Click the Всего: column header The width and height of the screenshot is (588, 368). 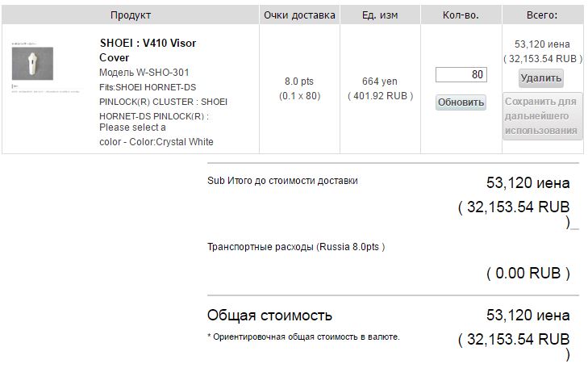(542, 15)
